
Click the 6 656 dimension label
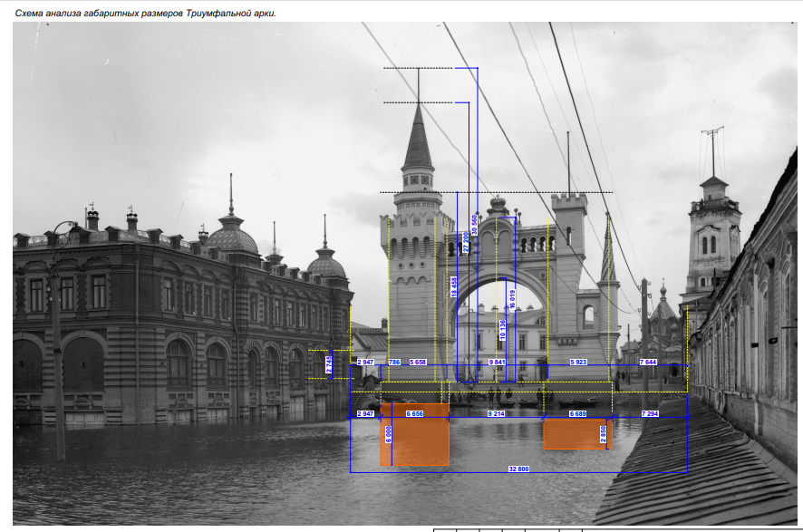[414, 413]
